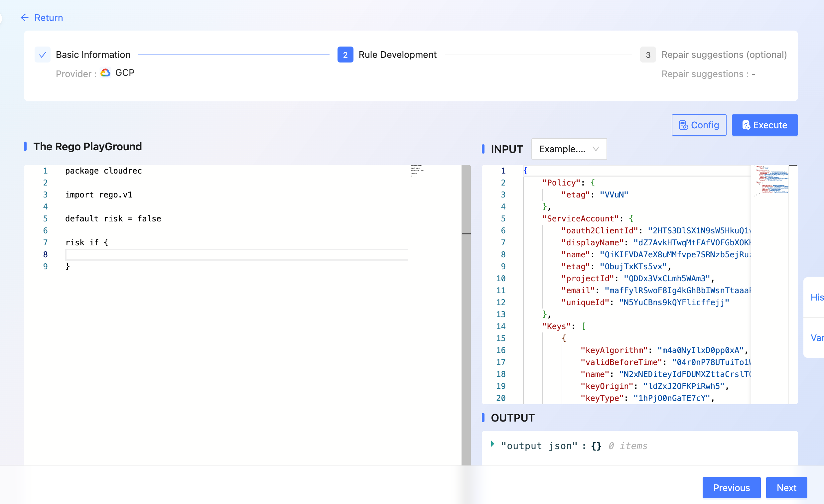
Task: Place cursor on empty line 8 in Rego editor
Action: [236, 255]
